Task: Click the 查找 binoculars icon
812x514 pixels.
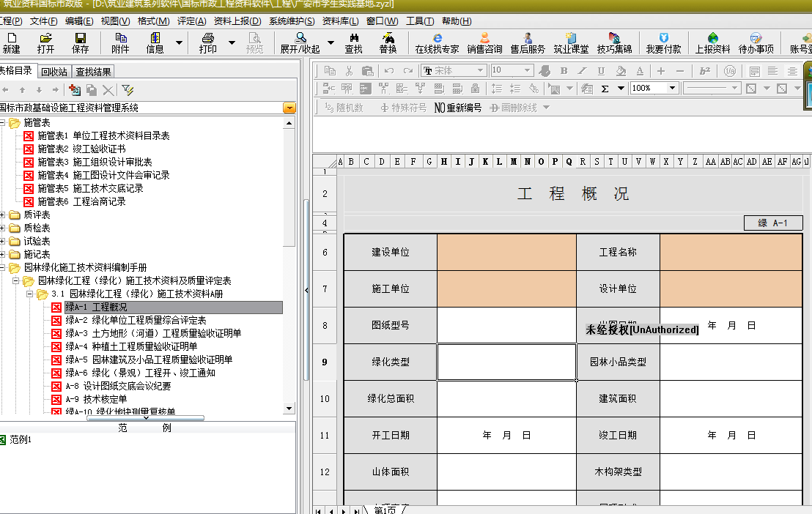Action: point(353,42)
